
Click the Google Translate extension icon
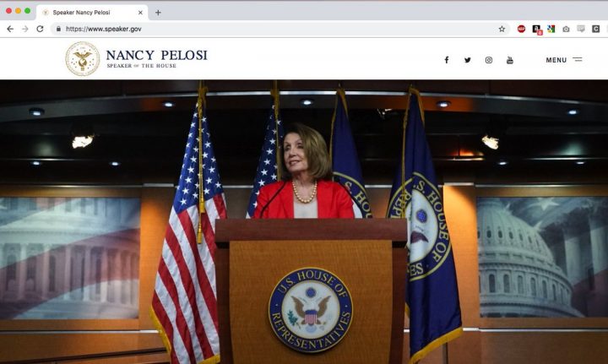click(551, 29)
